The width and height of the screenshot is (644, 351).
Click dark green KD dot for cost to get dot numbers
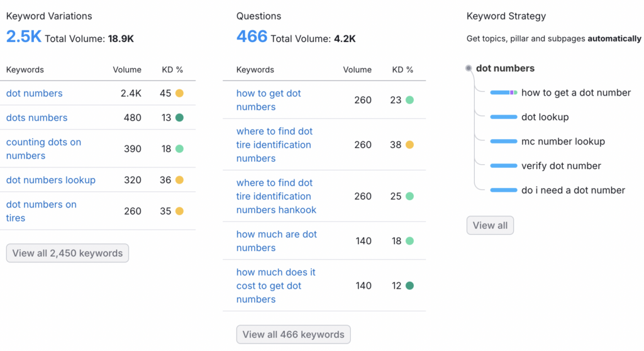[409, 286]
